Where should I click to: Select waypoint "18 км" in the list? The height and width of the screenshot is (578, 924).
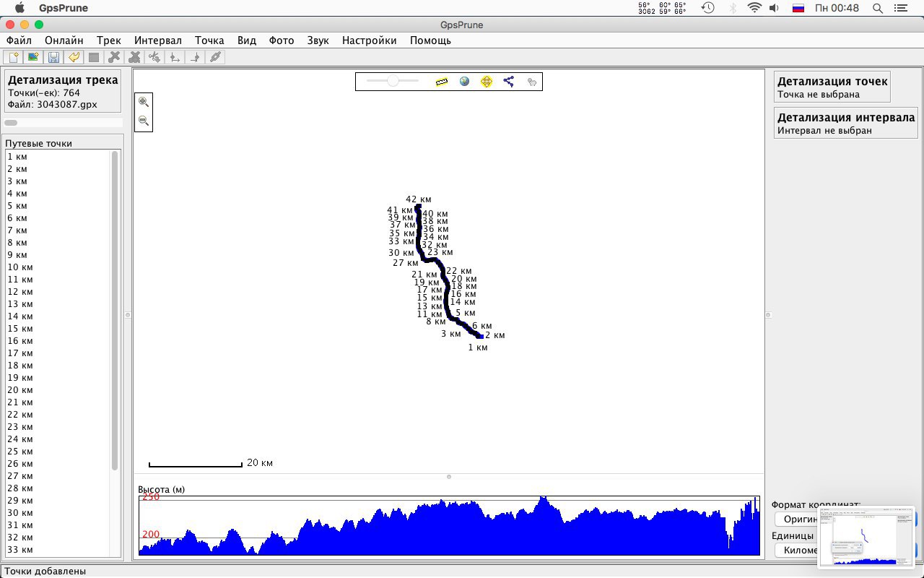coord(58,365)
